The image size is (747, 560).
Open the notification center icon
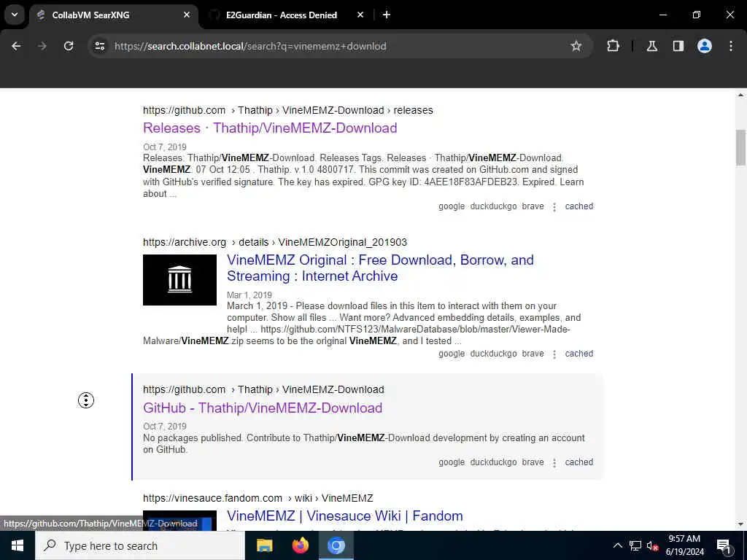pyautogui.click(x=724, y=545)
